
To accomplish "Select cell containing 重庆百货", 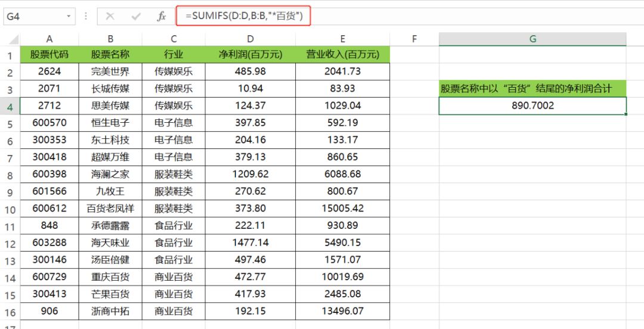I will tap(110, 277).
